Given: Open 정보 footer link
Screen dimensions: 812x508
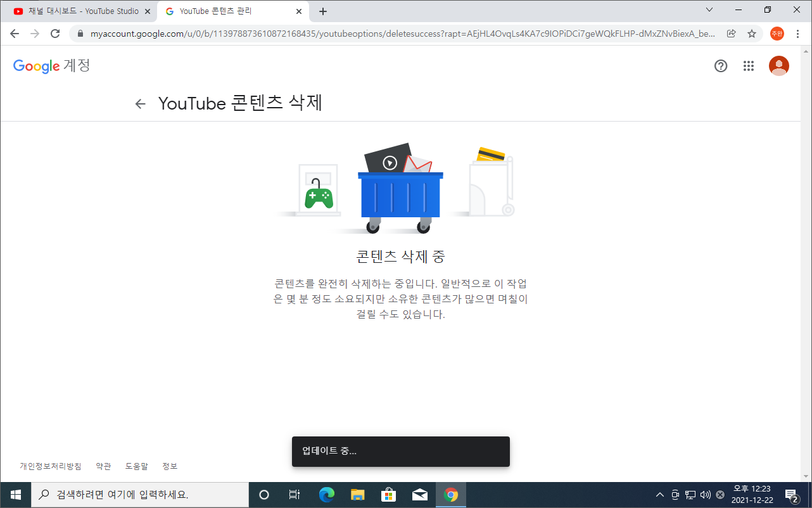Looking at the screenshot, I should [170, 466].
